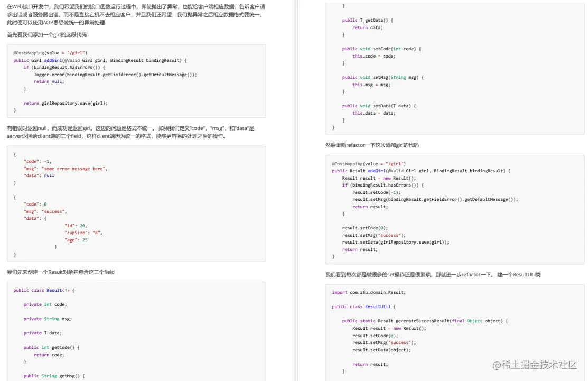This screenshot has width=588, height=381.
Task: Click the JSON "some error message here" line
Action: pos(66,169)
